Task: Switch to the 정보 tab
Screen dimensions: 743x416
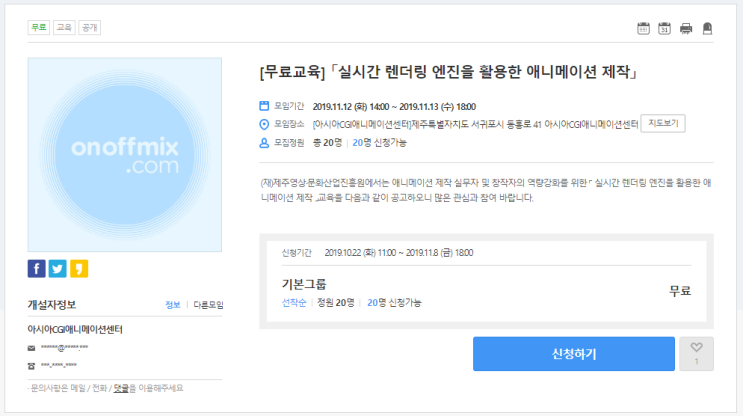Action: point(172,305)
